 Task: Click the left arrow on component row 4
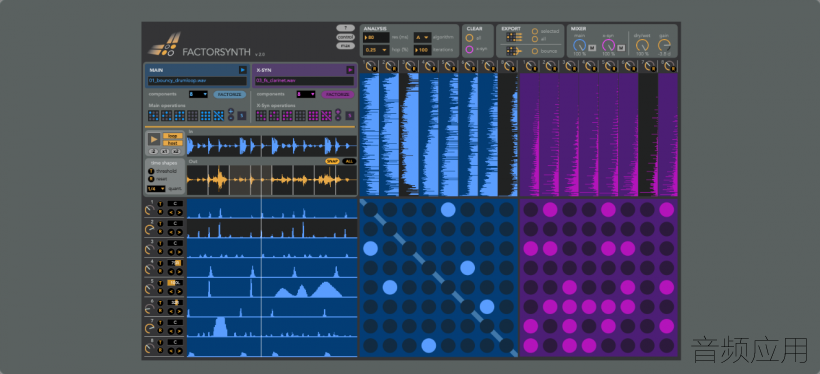(x=170, y=271)
